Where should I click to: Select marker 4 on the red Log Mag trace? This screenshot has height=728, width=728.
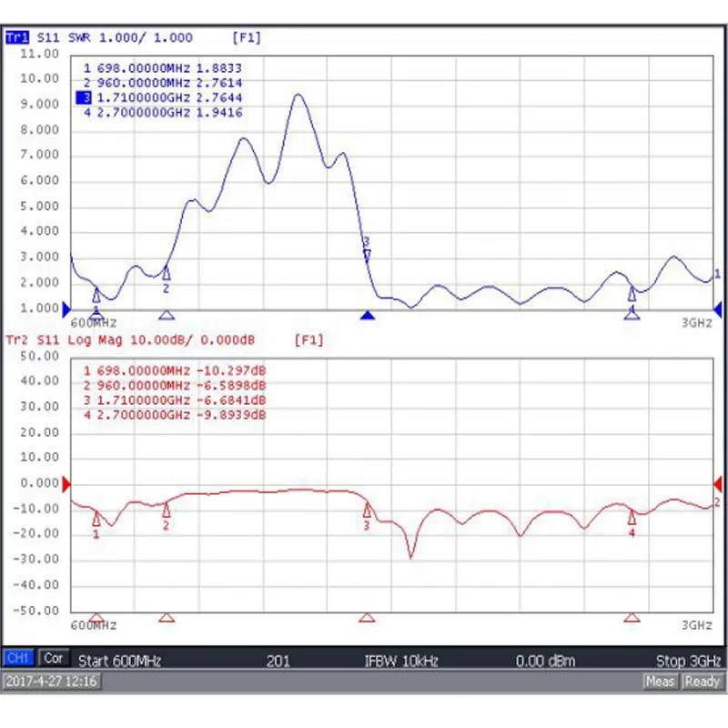632,518
